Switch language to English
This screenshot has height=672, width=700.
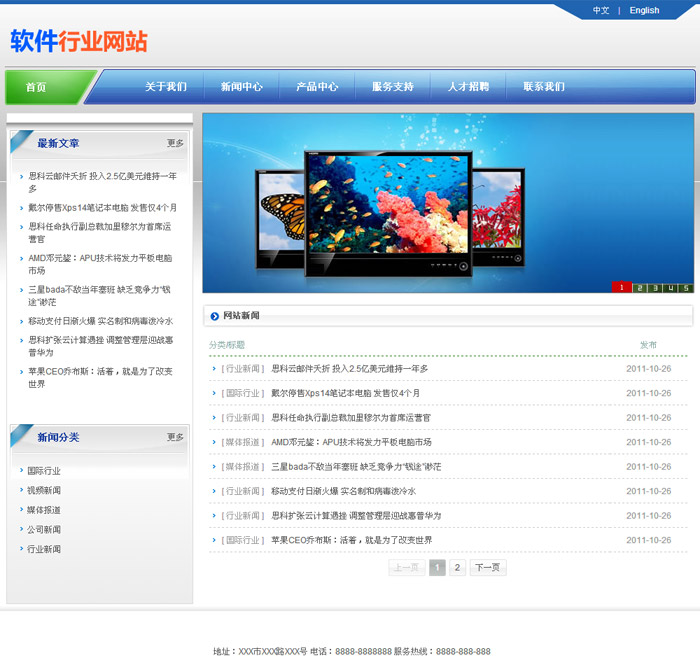[x=644, y=11]
